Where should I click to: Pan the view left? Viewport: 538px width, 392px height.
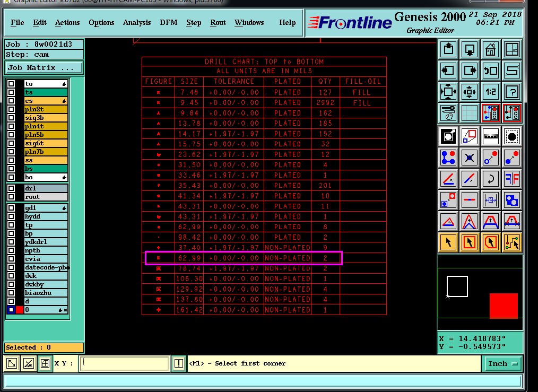pyautogui.click(x=448, y=71)
